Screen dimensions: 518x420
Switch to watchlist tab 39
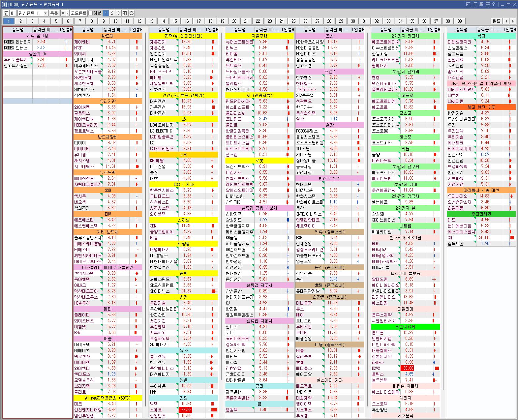(460, 21)
